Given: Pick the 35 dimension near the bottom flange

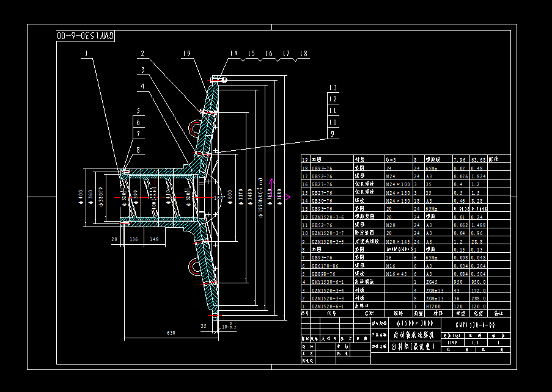Looking at the screenshot, I should click(204, 326).
